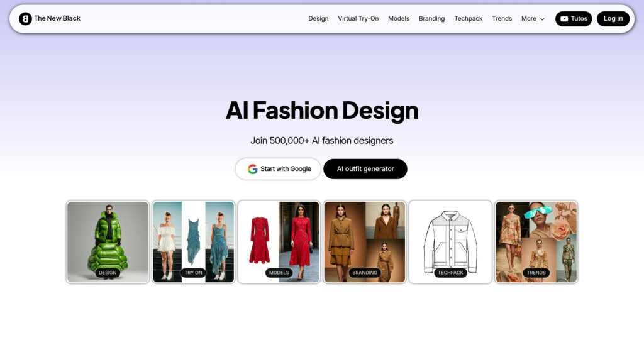Image resolution: width=644 pixels, height=362 pixels.
Task: Click the AI outfit generator button
Action: pyautogui.click(x=365, y=168)
